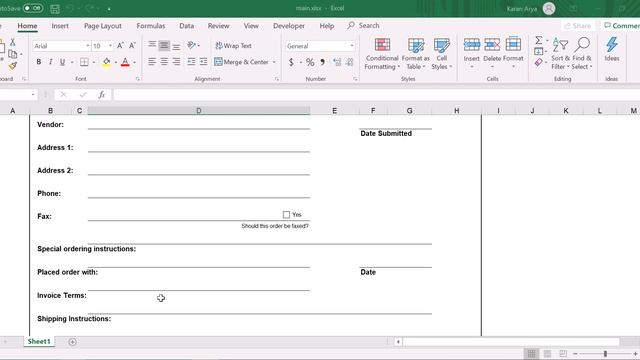Screen dimensions: 640x360
Task: Select the Sheet1 tab
Action: 39,341
